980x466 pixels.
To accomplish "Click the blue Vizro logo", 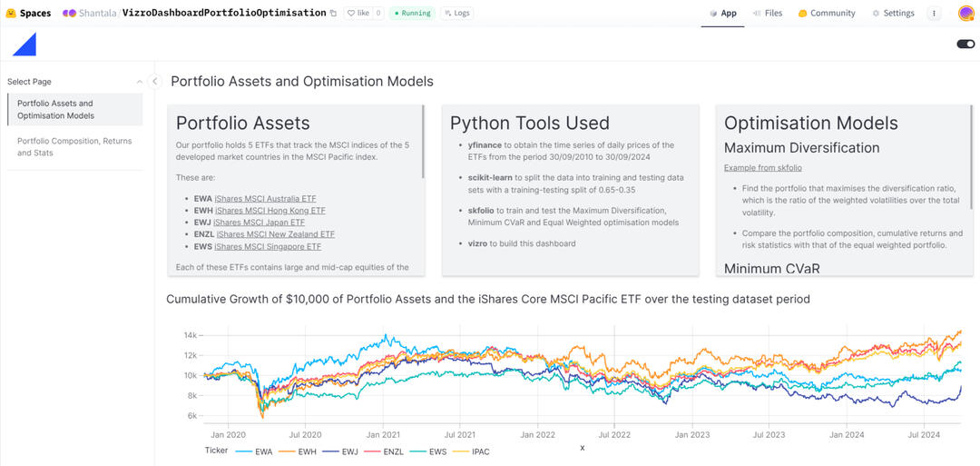I will (24, 44).
